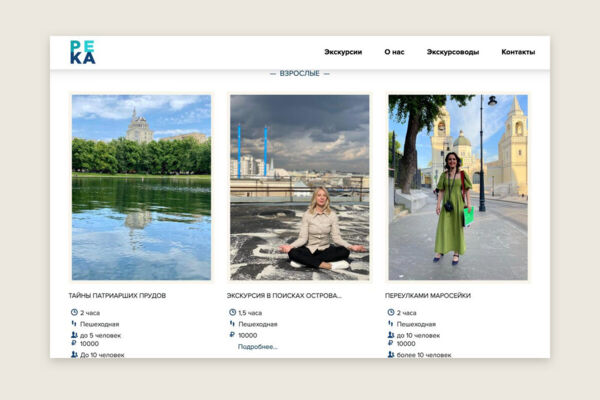Open the Экскурсоводы section
600x400 pixels.
pos(453,52)
